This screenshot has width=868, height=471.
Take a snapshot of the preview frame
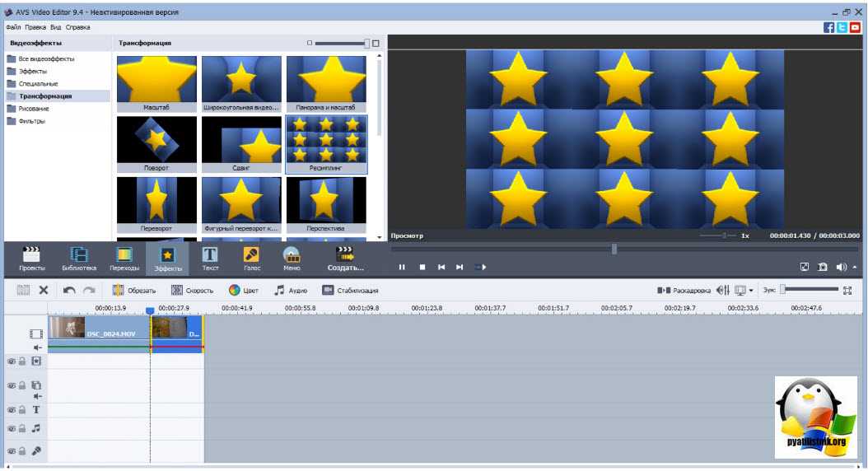click(x=822, y=267)
